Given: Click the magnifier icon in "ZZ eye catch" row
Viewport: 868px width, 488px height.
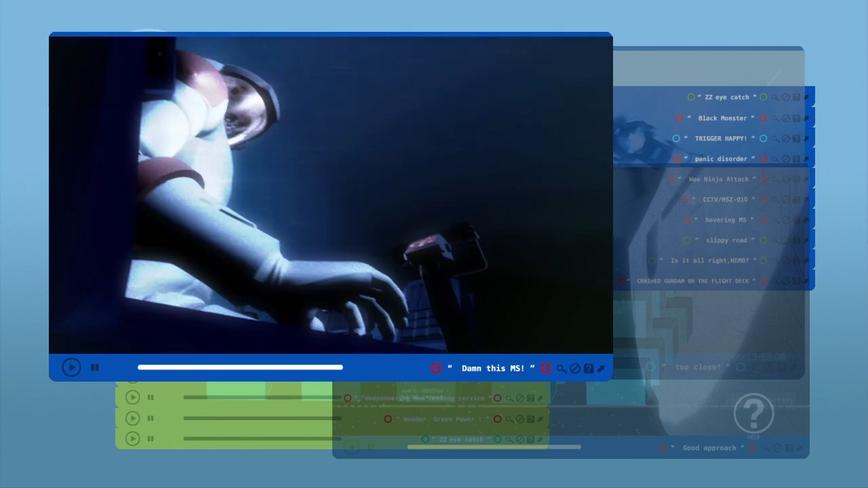Looking at the screenshot, I should click(775, 98).
